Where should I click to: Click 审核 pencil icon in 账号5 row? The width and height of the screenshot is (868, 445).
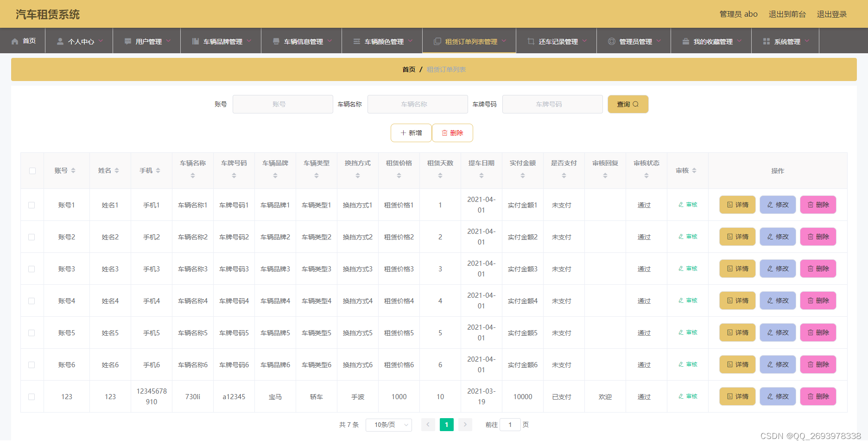click(681, 332)
